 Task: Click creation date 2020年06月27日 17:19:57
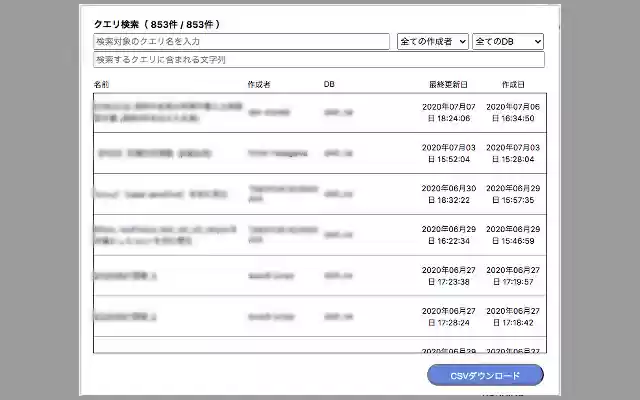click(513, 276)
